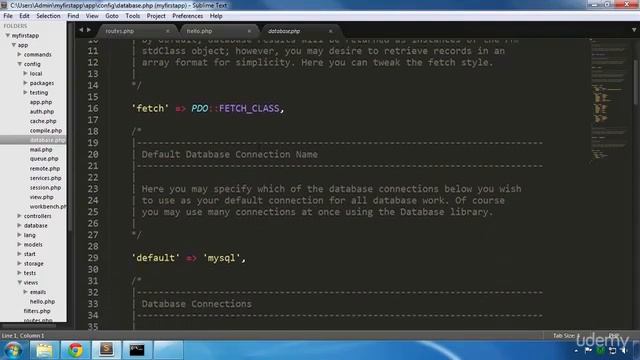The width and height of the screenshot is (640, 360).
Task: Open the Find menu
Action: tap(73, 16)
